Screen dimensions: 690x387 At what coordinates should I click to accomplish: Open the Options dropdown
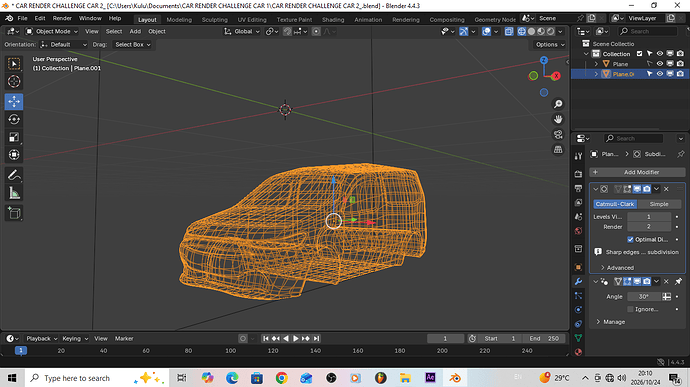pyautogui.click(x=550, y=44)
